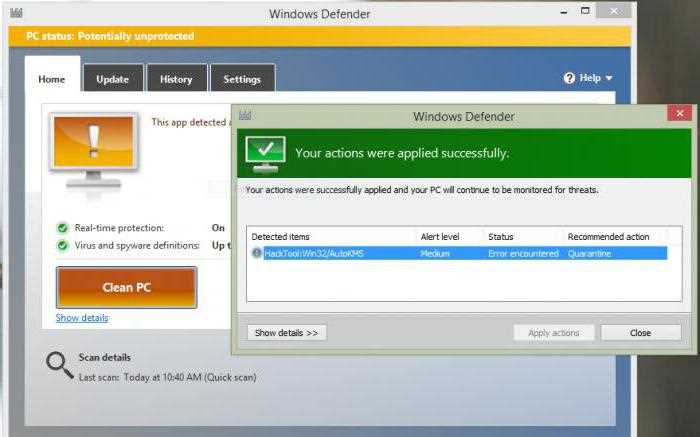The height and width of the screenshot is (437, 700).
Task: Click the HackTool threat item icon
Action: [257, 253]
